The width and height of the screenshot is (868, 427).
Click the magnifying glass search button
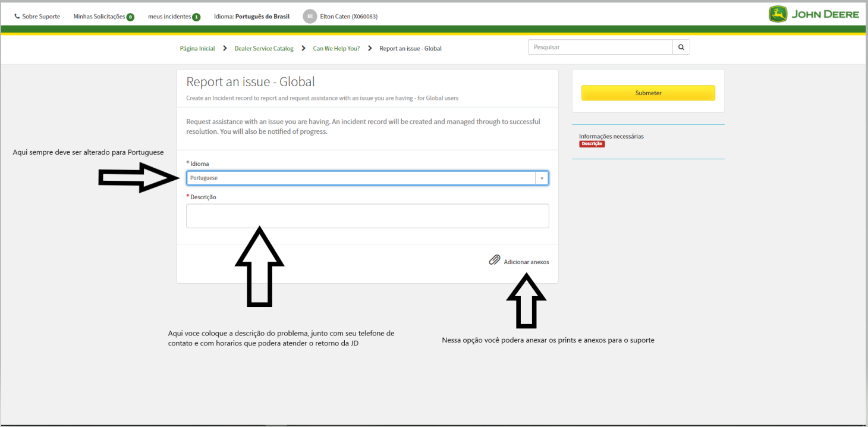coord(681,47)
